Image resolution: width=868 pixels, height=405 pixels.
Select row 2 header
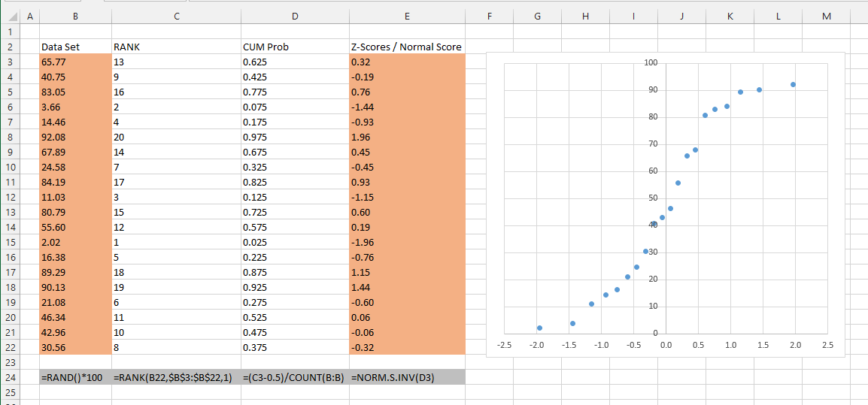11,47
